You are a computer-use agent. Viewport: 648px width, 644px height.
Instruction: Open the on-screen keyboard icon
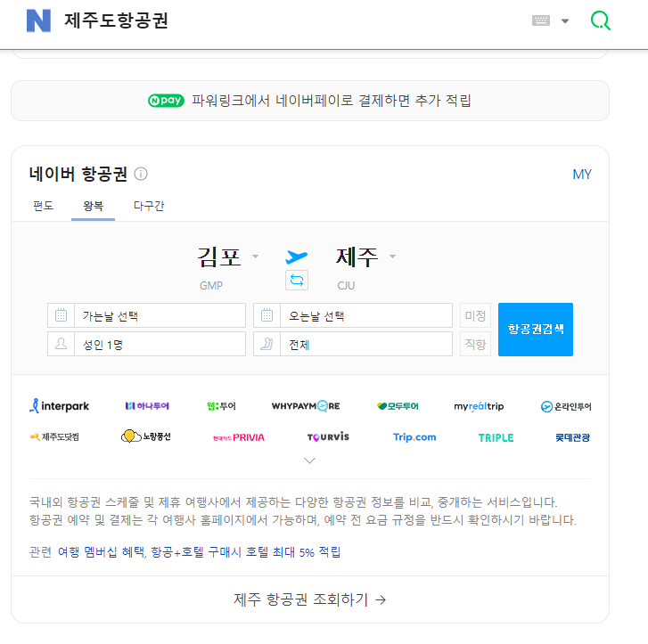[x=540, y=20]
